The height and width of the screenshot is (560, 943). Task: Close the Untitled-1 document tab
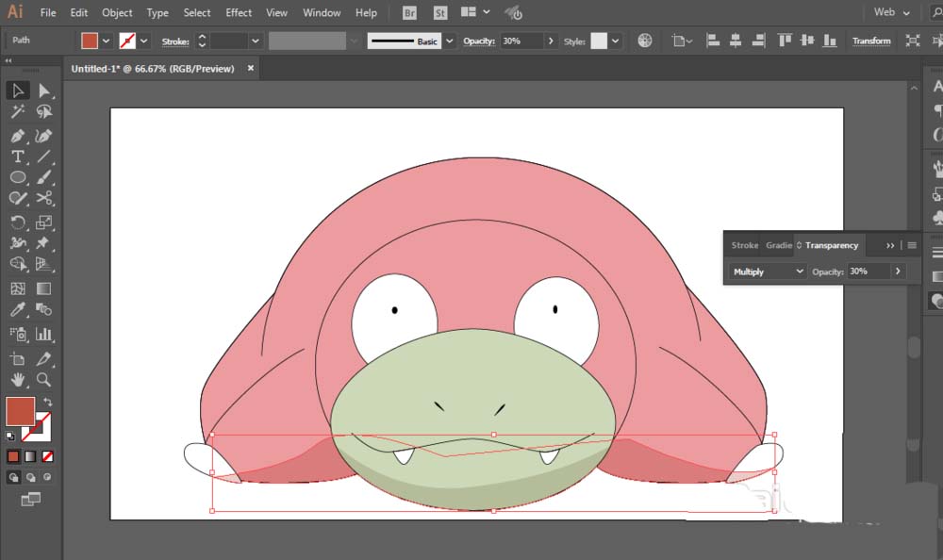click(x=251, y=69)
